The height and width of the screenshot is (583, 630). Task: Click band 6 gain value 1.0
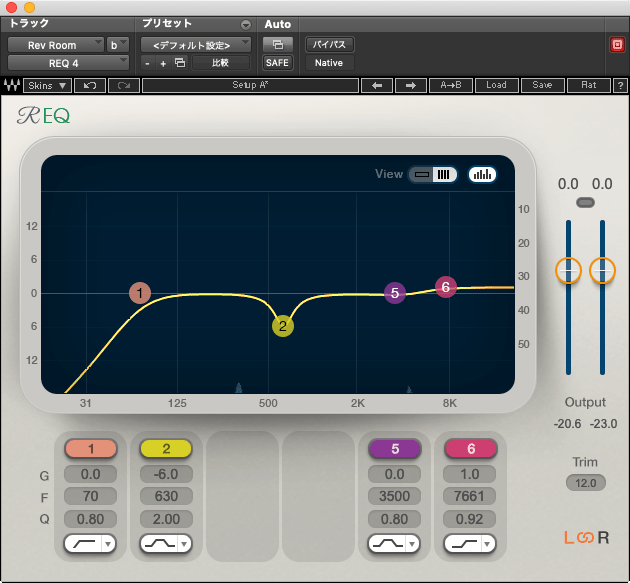pos(469,474)
